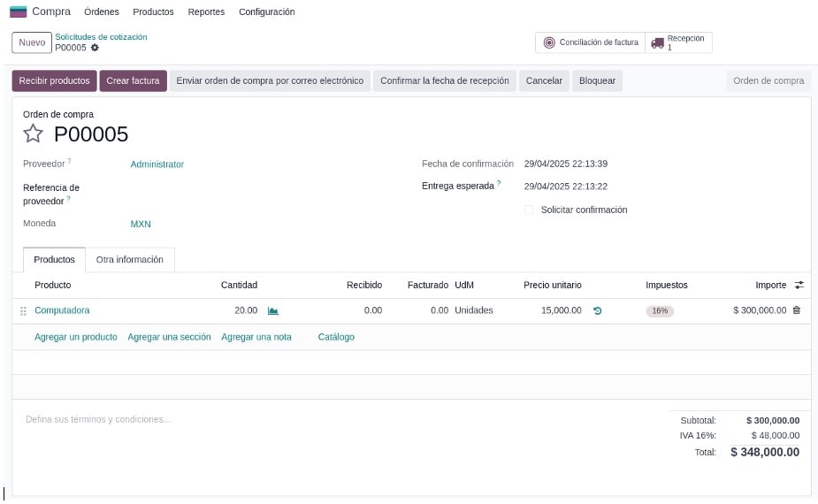The height and width of the screenshot is (504, 818).
Task: Open the Órdenes menu
Action: coord(102,11)
